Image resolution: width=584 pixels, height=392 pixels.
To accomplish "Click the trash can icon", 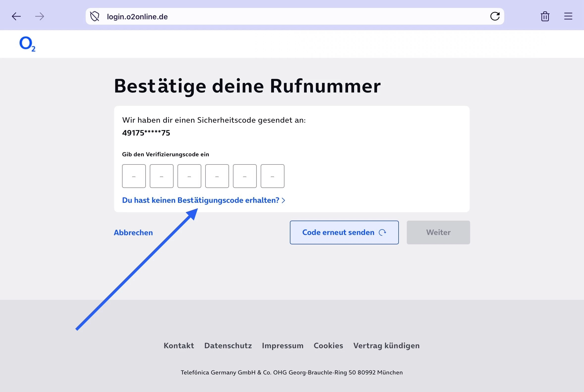I will pyautogui.click(x=545, y=17).
